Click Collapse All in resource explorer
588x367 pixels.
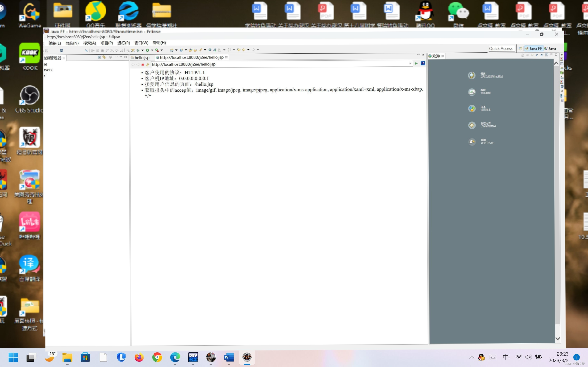pos(99,57)
